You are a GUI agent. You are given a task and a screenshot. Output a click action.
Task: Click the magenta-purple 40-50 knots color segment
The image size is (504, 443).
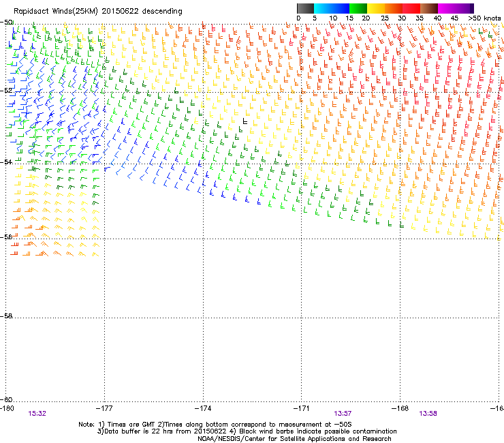click(x=456, y=8)
